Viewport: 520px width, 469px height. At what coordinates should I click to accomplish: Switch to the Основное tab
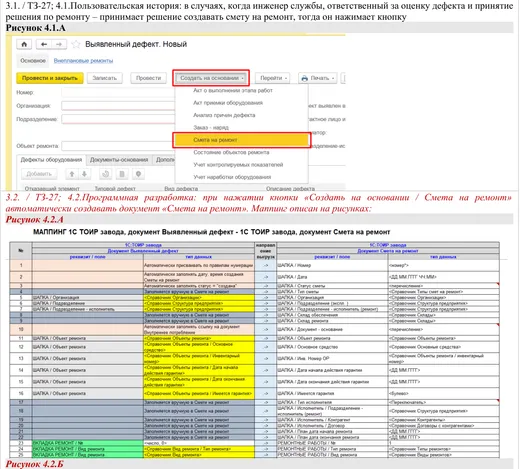pos(33,61)
